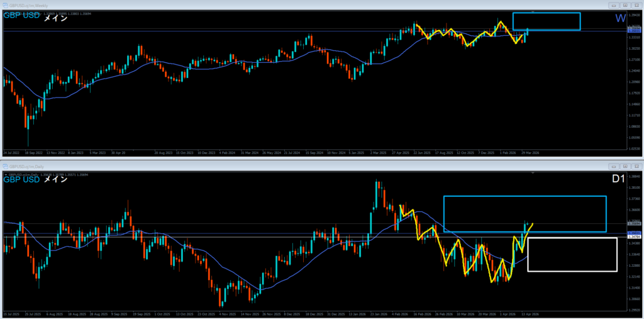Minimize the GBPUSD Daily chart window
644x319 pixels.
[614, 167]
